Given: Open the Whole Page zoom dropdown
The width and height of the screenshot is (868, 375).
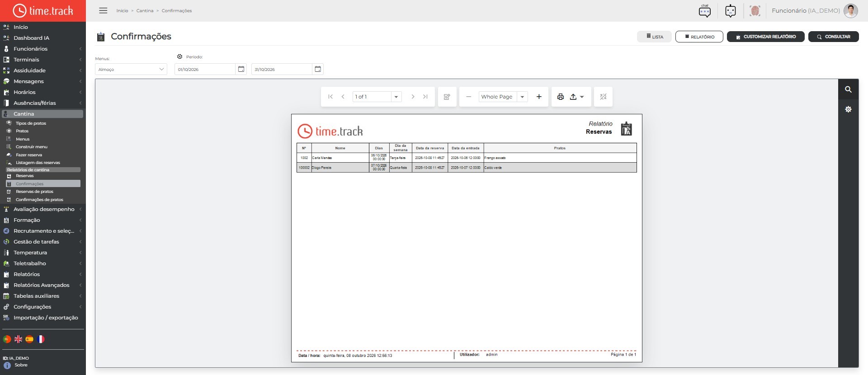Looking at the screenshot, I should click(x=522, y=97).
